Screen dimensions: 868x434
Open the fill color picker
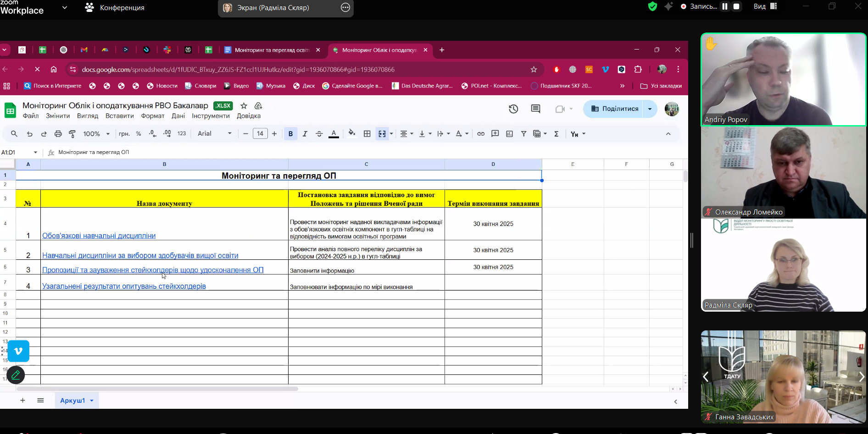click(x=351, y=134)
